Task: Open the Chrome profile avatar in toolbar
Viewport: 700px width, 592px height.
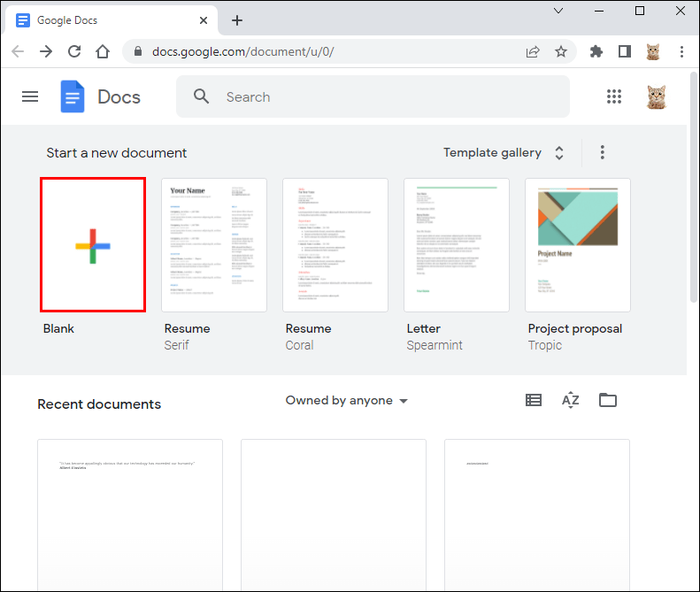Action: [653, 52]
